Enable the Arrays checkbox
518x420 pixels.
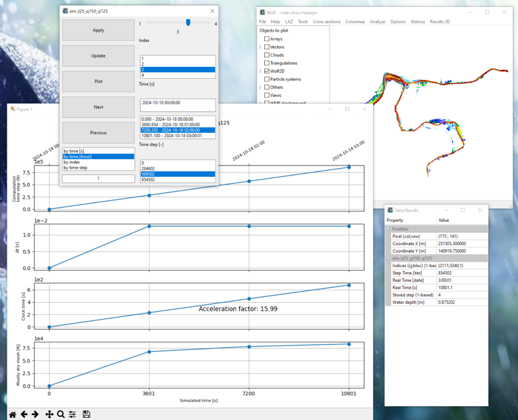pyautogui.click(x=267, y=39)
